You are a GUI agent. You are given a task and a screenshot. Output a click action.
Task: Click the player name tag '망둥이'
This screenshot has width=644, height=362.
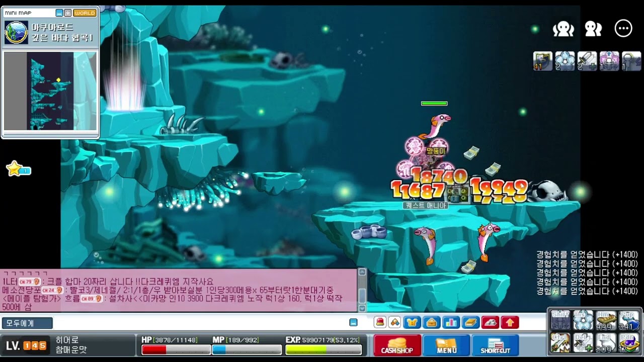point(436,151)
